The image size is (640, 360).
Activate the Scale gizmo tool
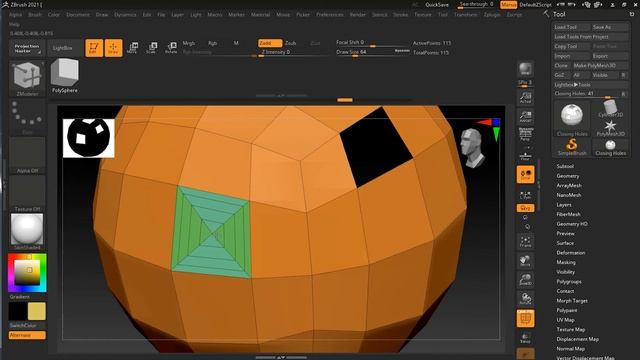coord(152,48)
